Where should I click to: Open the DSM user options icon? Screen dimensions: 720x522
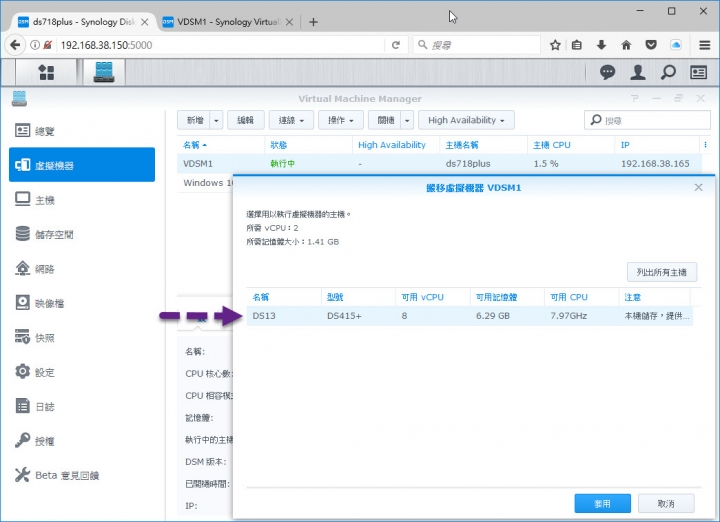[x=638, y=72]
